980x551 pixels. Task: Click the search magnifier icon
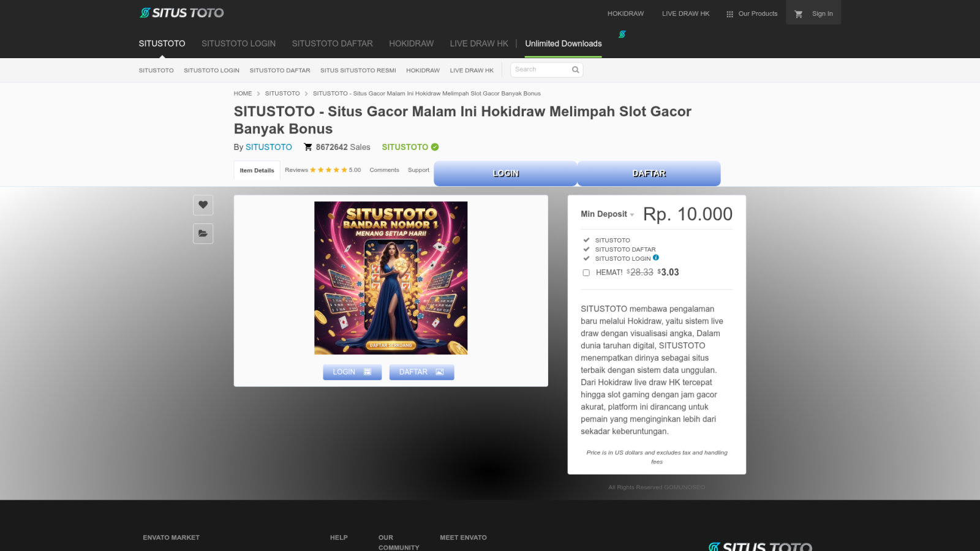click(x=575, y=70)
